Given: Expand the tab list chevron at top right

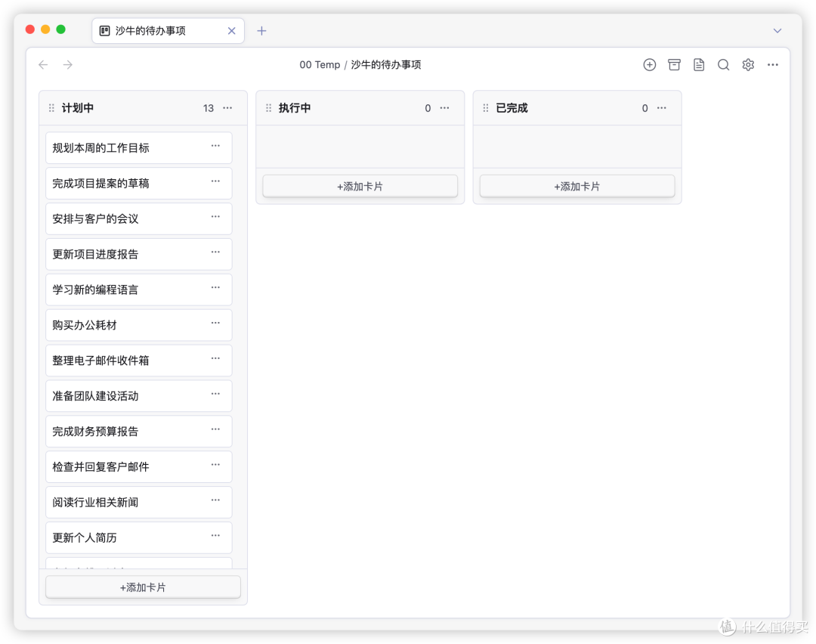Looking at the screenshot, I should (777, 31).
